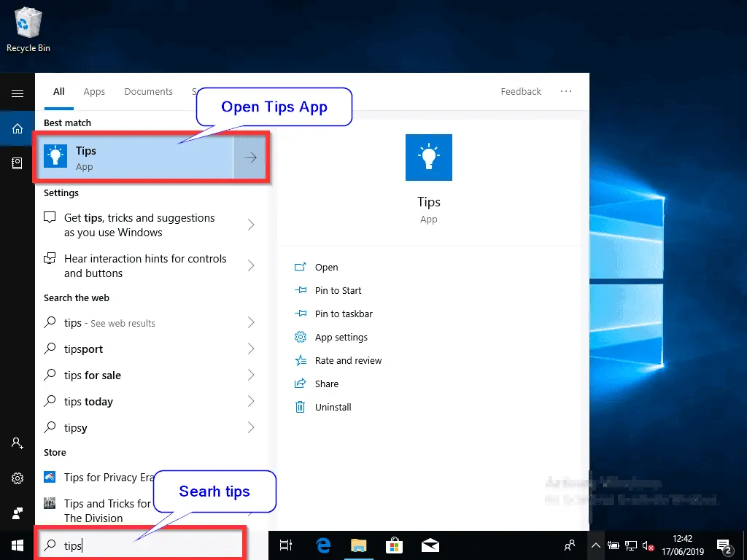Select the Home icon in the search sidebar
The image size is (747, 560).
coord(18,128)
